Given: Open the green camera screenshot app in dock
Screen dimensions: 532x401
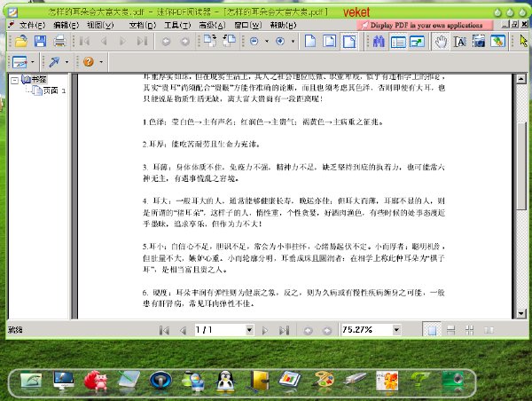Looking at the screenshot, I should pos(453,381).
